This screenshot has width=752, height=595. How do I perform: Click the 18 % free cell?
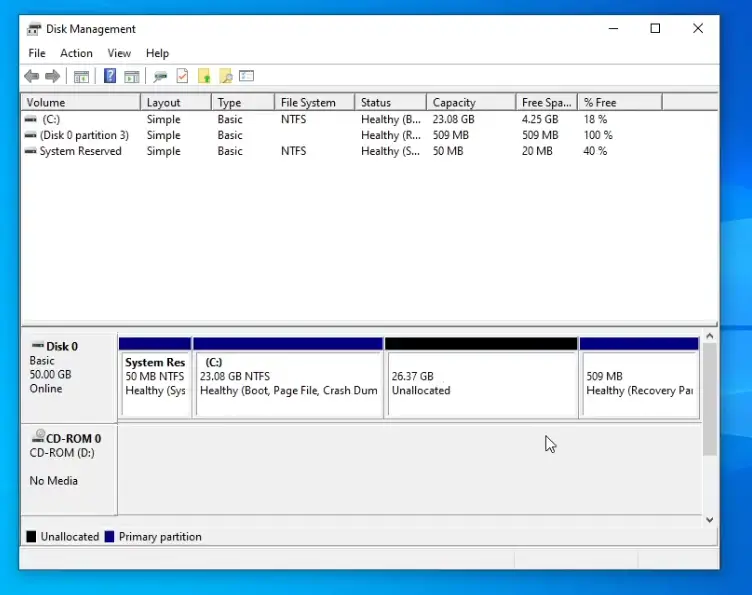[595, 119]
